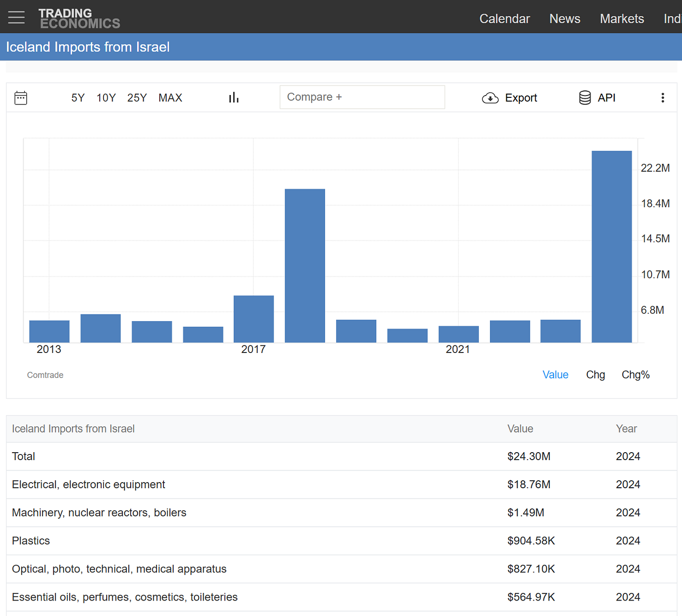Screen dimensions: 682x616
Task: Click the Trading Economics logo
Action: tap(79, 18)
